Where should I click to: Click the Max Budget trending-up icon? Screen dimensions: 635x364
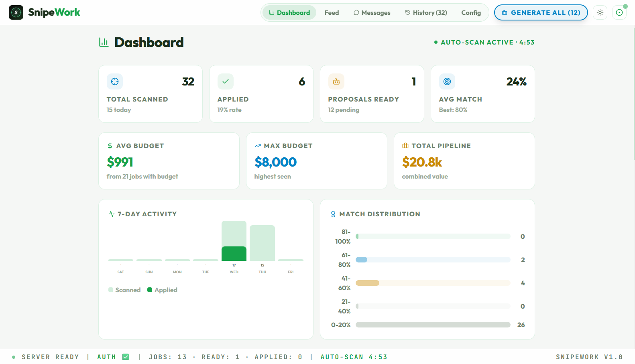[x=258, y=146]
